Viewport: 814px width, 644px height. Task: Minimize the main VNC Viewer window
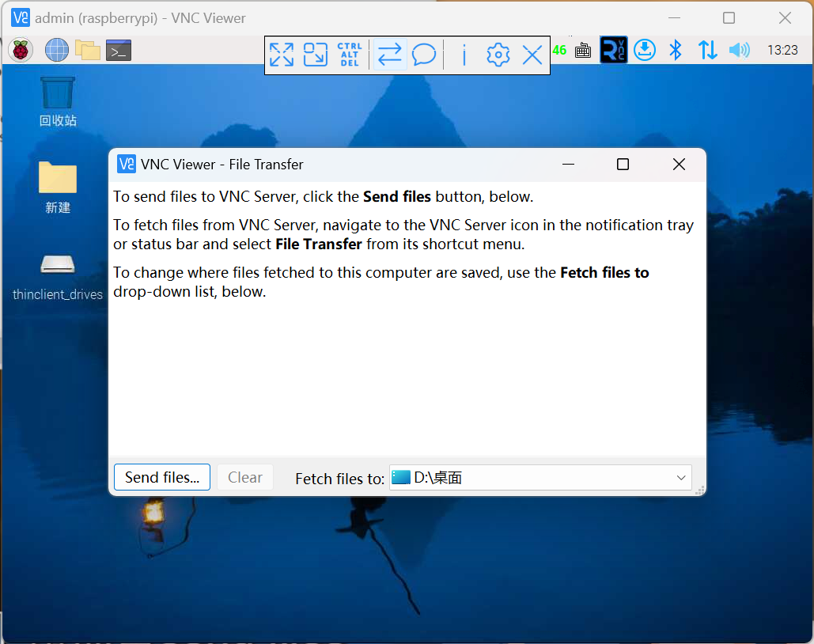pyautogui.click(x=674, y=18)
